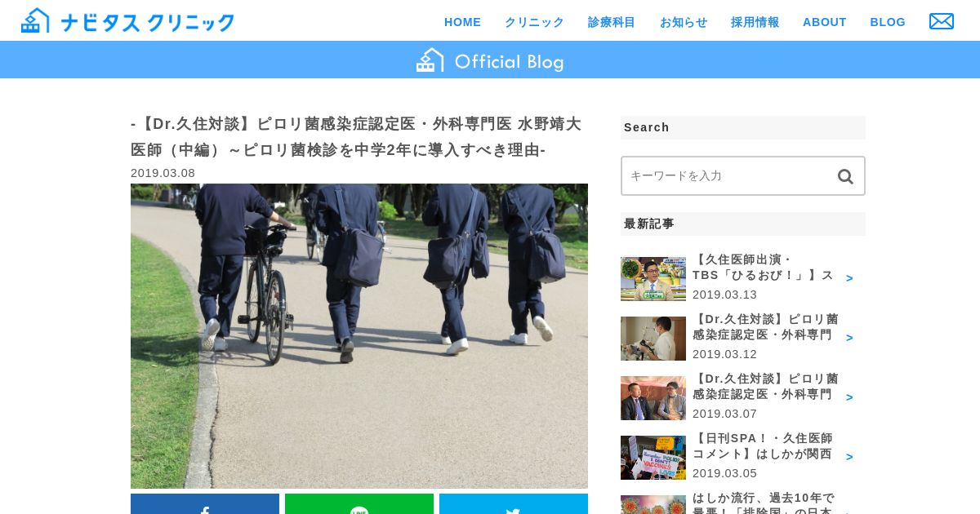
Task: Click arrow beside the 2019.03.12 post
Action: point(849,338)
